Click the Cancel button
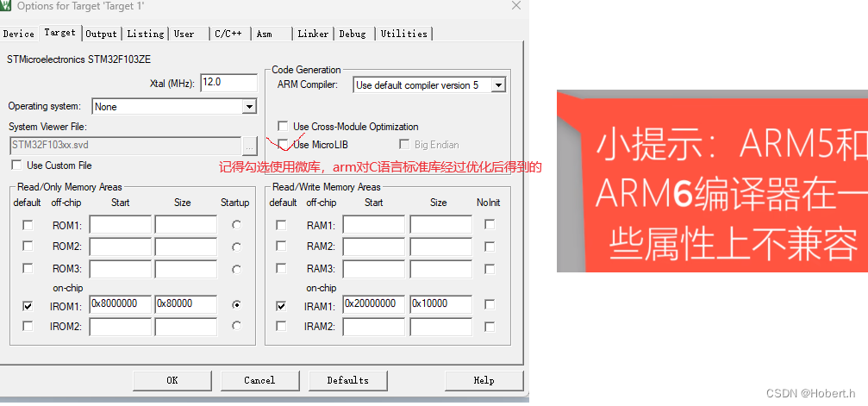Screen dimensions: 868x406 click(259, 380)
